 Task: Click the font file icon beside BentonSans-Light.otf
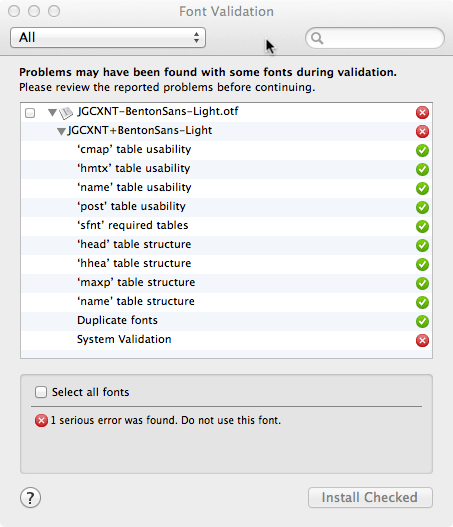pyautogui.click(x=66, y=113)
